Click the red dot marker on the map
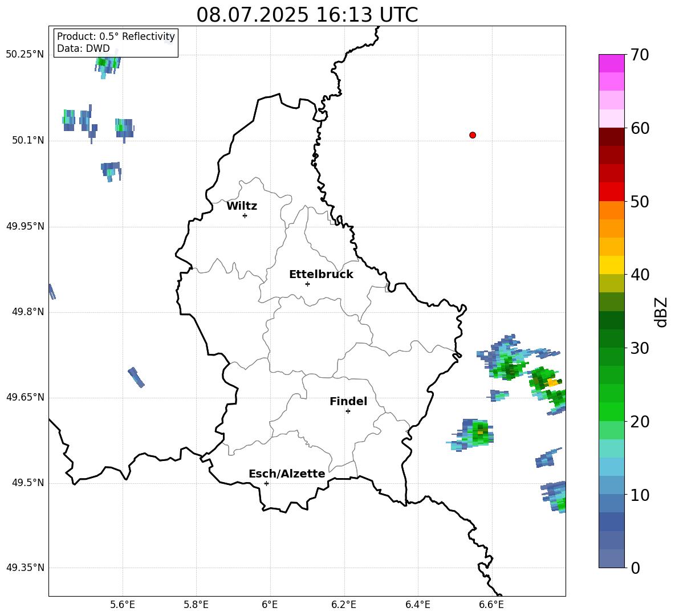The width and height of the screenshot is (675, 616). 473,135
